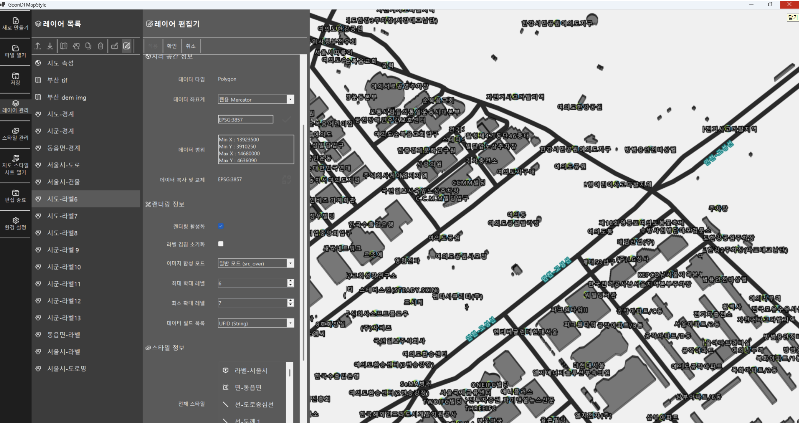Click the raster icon of 부산 tif layer
The width and height of the screenshot is (799, 423).
tap(38, 80)
